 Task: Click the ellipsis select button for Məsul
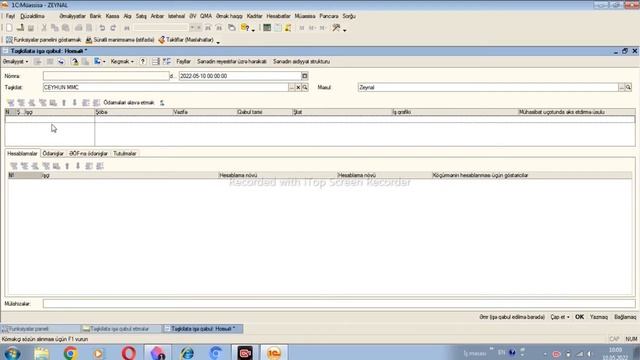(621, 87)
